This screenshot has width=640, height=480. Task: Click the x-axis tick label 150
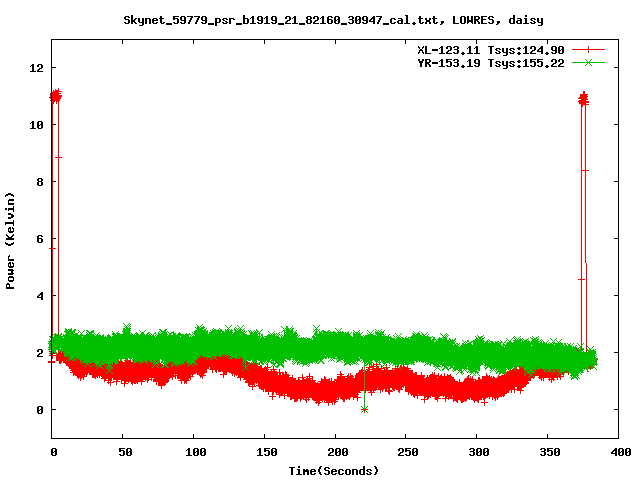point(267,452)
